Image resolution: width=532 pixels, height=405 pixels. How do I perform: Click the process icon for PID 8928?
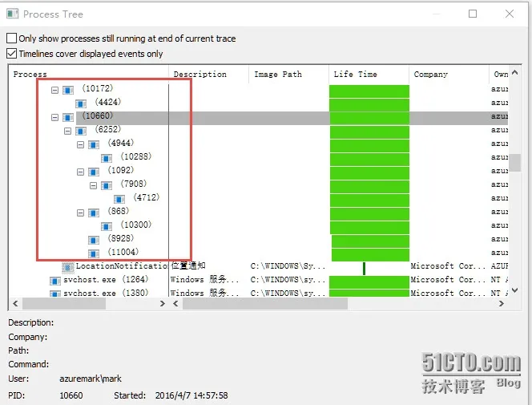[x=94, y=241]
